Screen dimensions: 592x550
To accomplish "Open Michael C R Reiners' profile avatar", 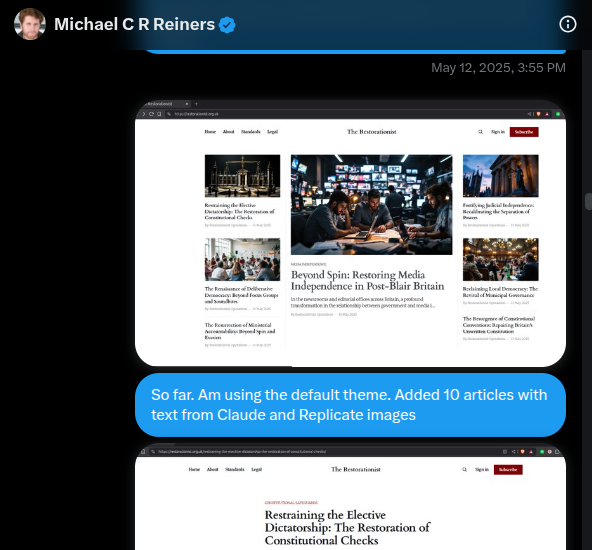I will (x=30, y=24).
